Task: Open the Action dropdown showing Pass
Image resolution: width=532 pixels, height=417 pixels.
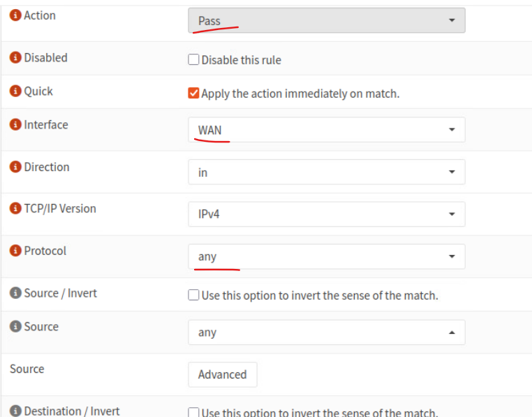Action: pos(327,20)
